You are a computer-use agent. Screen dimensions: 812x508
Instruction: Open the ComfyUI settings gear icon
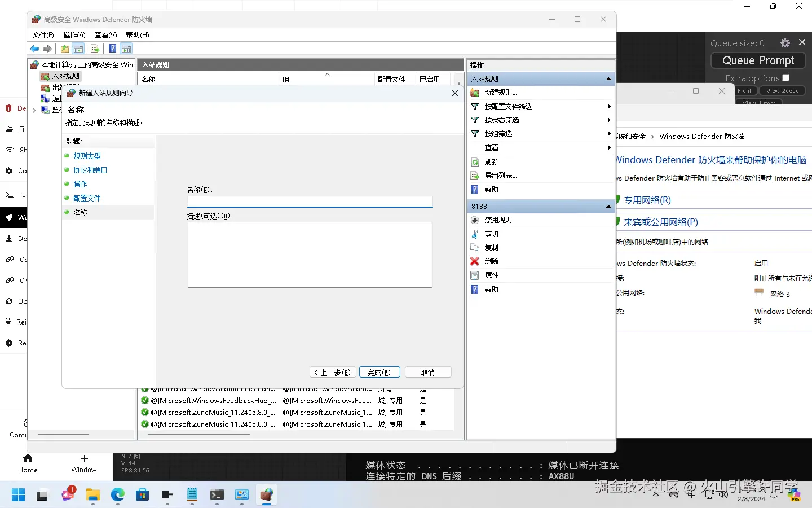(785, 43)
